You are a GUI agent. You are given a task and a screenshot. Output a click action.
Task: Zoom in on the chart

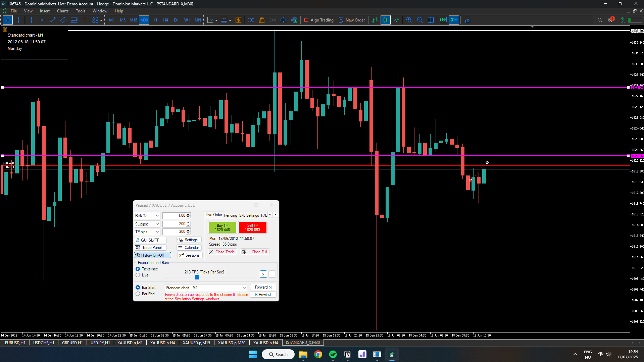click(x=409, y=20)
